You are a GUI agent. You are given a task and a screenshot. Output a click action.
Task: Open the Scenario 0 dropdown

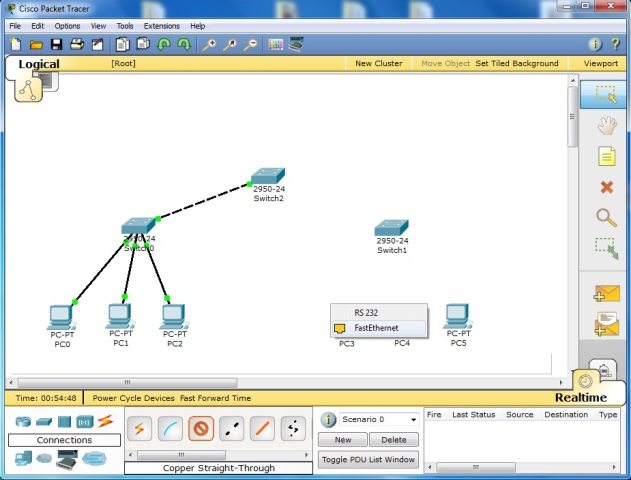tap(378, 419)
